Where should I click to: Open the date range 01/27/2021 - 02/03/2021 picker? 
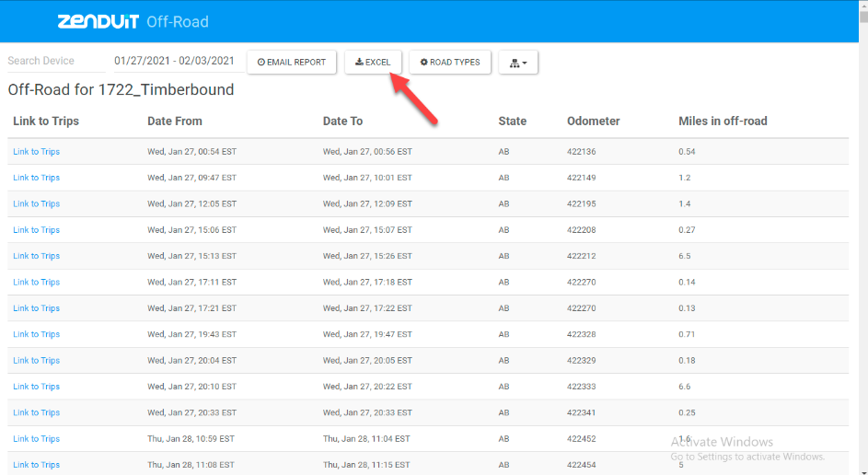pyautogui.click(x=174, y=61)
